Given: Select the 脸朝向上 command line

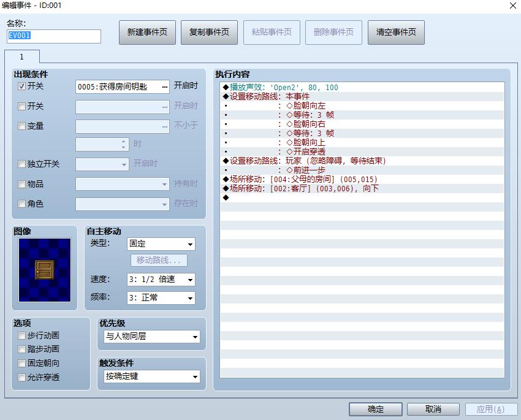Looking at the screenshot, I should (362, 142).
